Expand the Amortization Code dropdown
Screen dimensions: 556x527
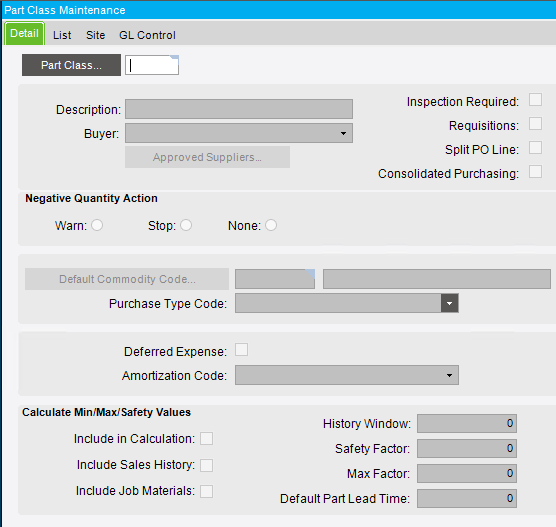tap(449, 375)
